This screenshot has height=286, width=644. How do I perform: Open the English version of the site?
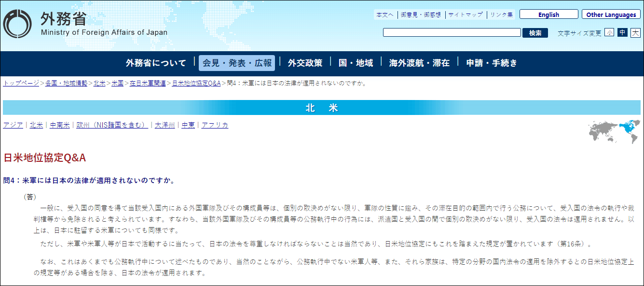pos(548,14)
